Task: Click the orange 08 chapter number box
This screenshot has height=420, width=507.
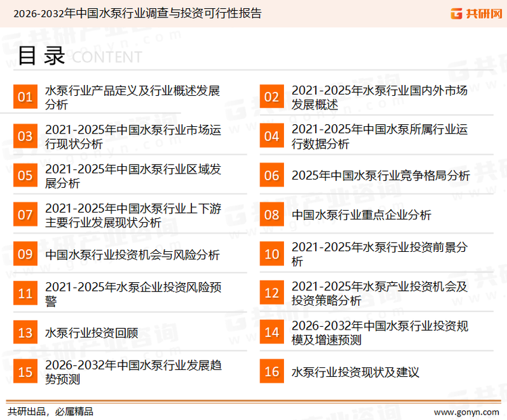Action: pos(272,215)
